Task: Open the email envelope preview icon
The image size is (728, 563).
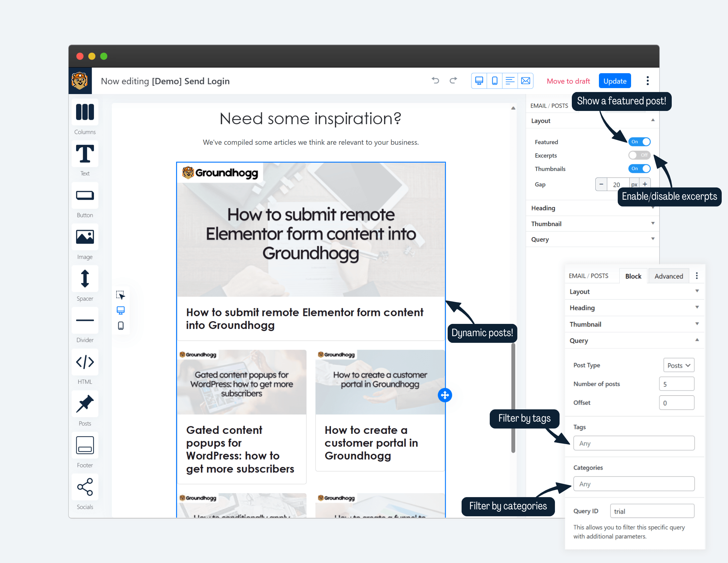Action: (x=526, y=81)
